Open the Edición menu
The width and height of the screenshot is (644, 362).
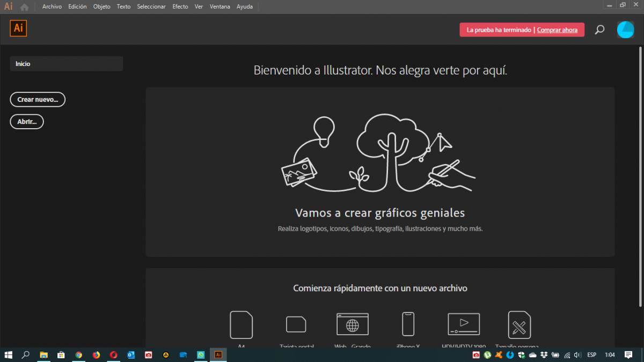pyautogui.click(x=77, y=7)
